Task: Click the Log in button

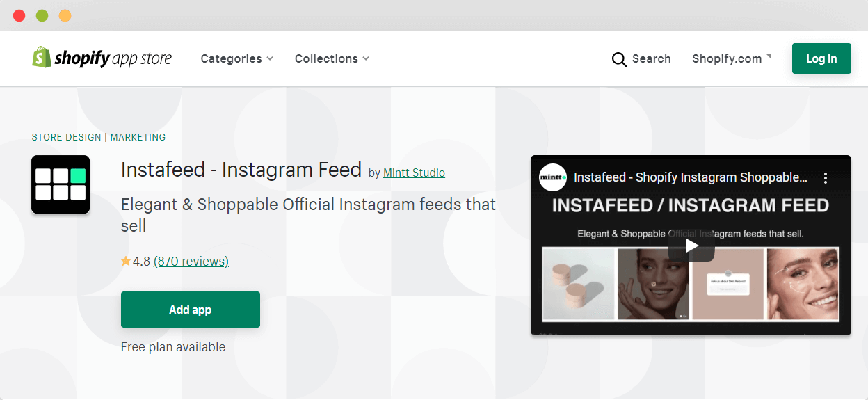Action: pos(821,58)
